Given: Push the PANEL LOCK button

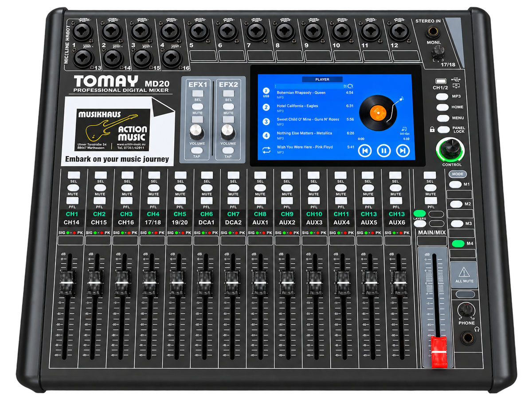Looking at the screenshot, I should tap(444, 129).
